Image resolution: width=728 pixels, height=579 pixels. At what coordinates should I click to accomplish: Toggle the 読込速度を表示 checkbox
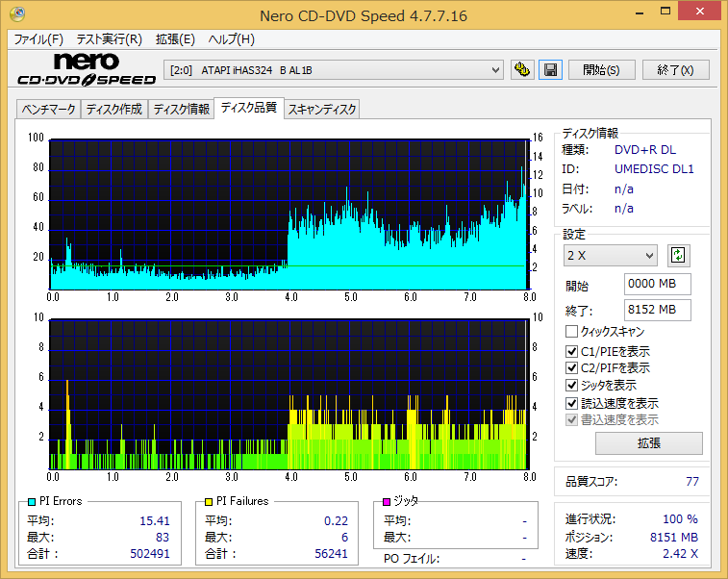pos(571,403)
